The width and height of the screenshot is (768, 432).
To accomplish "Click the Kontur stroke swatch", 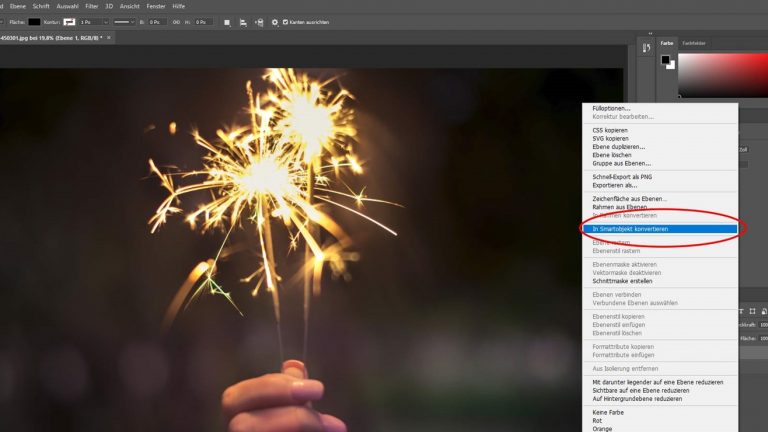I will [70, 22].
